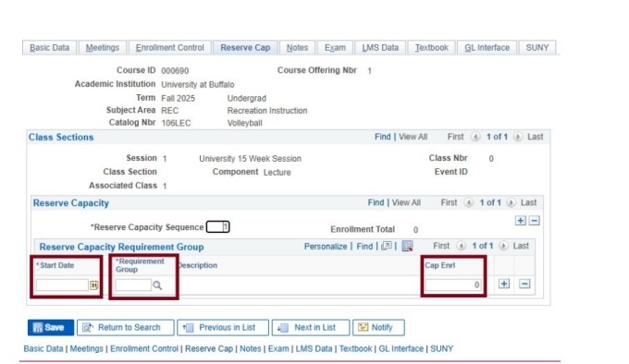Delete the Reserve Capacity row

point(534,221)
